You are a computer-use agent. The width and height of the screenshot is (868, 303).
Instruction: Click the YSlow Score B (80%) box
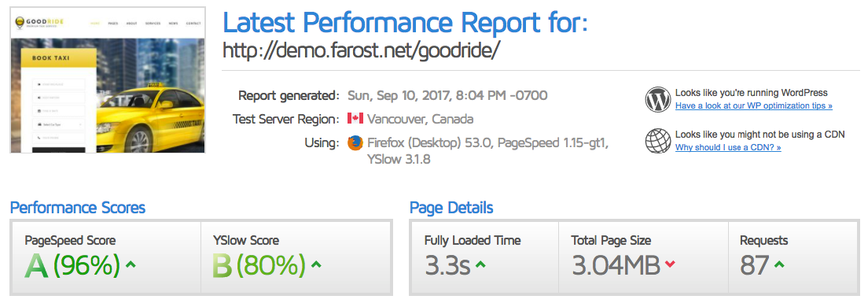coord(295,257)
